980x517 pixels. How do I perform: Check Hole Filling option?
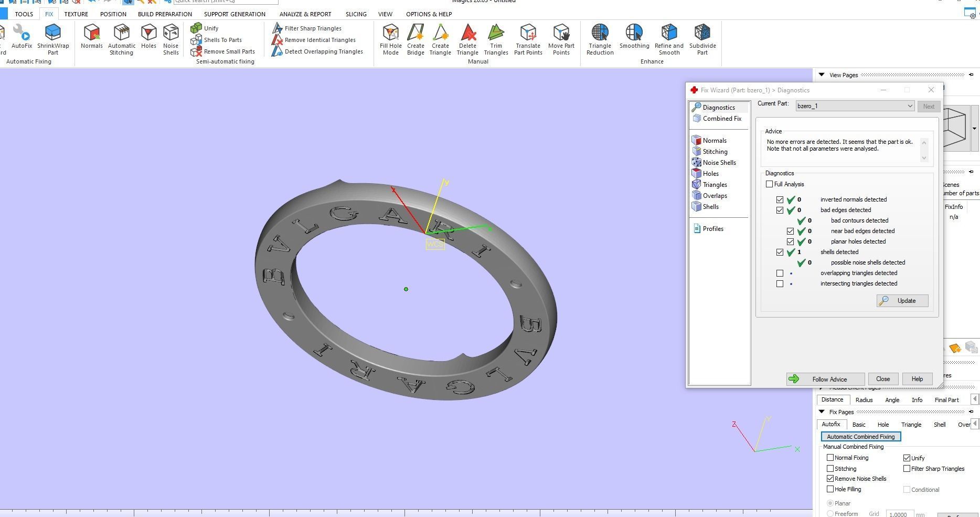coord(830,489)
